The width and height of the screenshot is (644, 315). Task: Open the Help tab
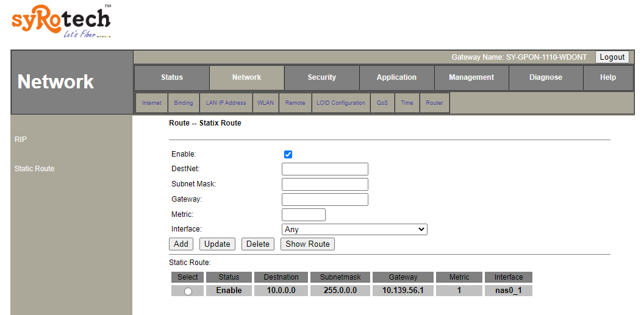coord(608,77)
